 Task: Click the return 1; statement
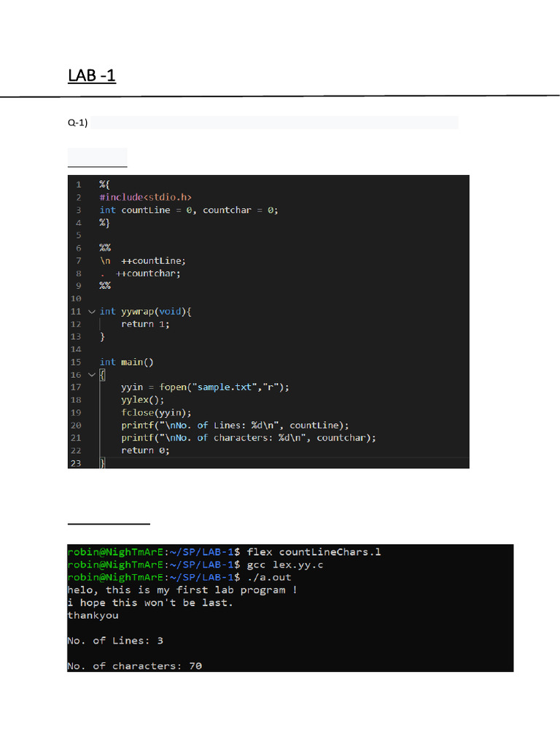pyautogui.click(x=145, y=325)
